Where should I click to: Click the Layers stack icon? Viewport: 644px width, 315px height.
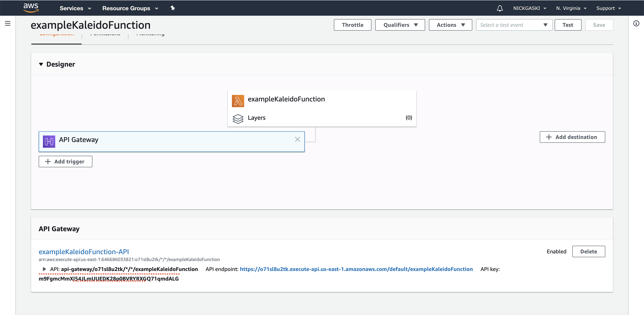pos(238,119)
